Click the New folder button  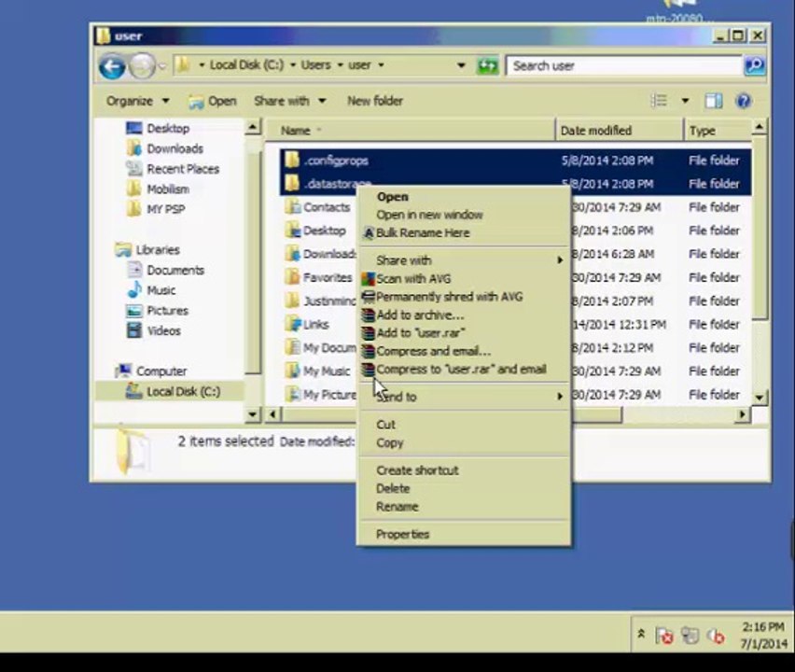click(375, 101)
